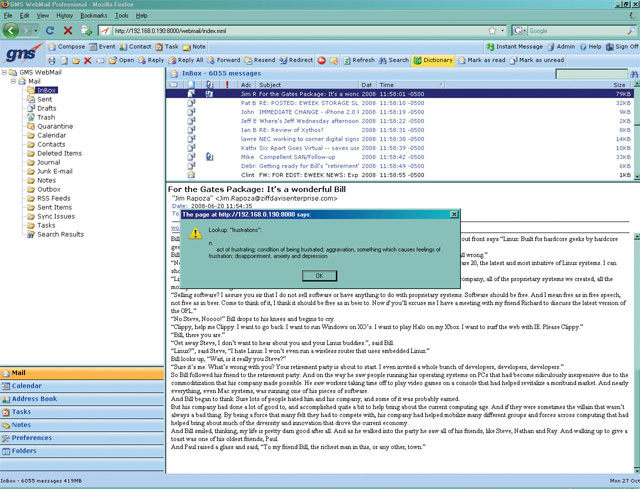Click the print icon in the toolbar
The width and height of the screenshot is (640, 489).
pyautogui.click(x=52, y=60)
